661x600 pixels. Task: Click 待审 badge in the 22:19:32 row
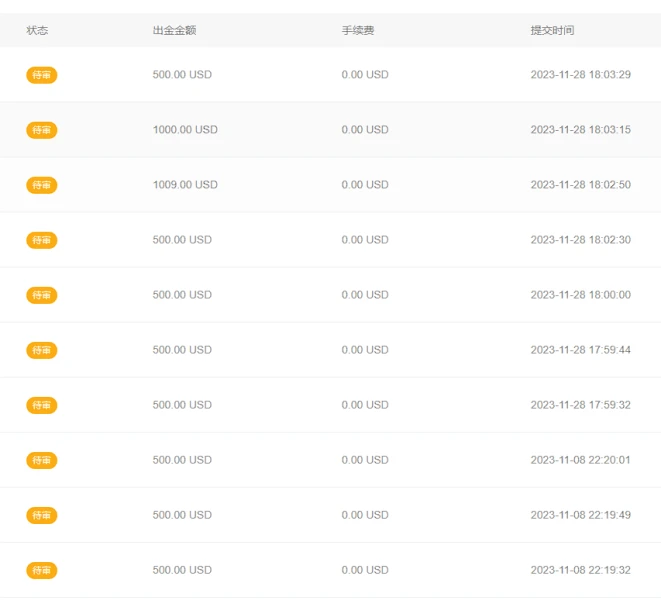coord(42,570)
